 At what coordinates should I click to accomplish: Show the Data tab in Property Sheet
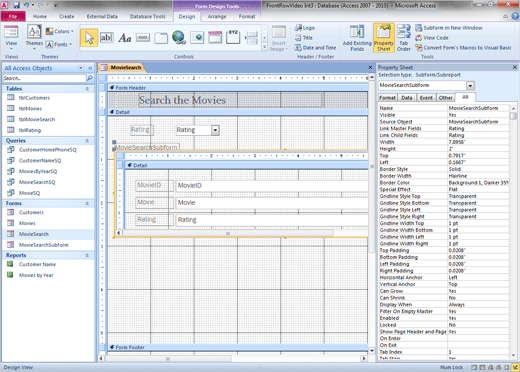pyautogui.click(x=407, y=98)
